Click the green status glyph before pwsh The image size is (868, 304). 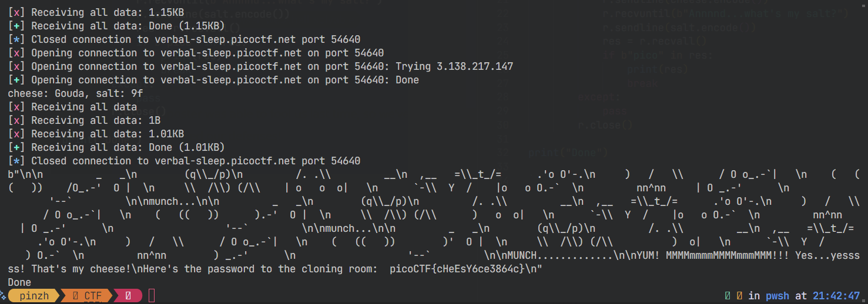(728, 296)
